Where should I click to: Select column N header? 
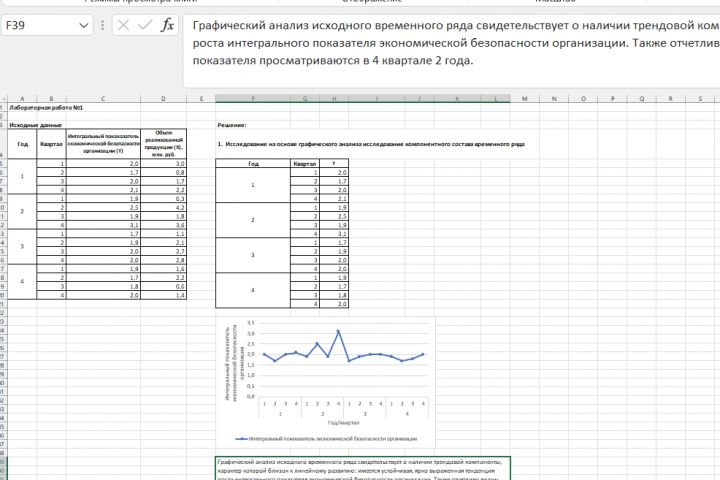554,99
